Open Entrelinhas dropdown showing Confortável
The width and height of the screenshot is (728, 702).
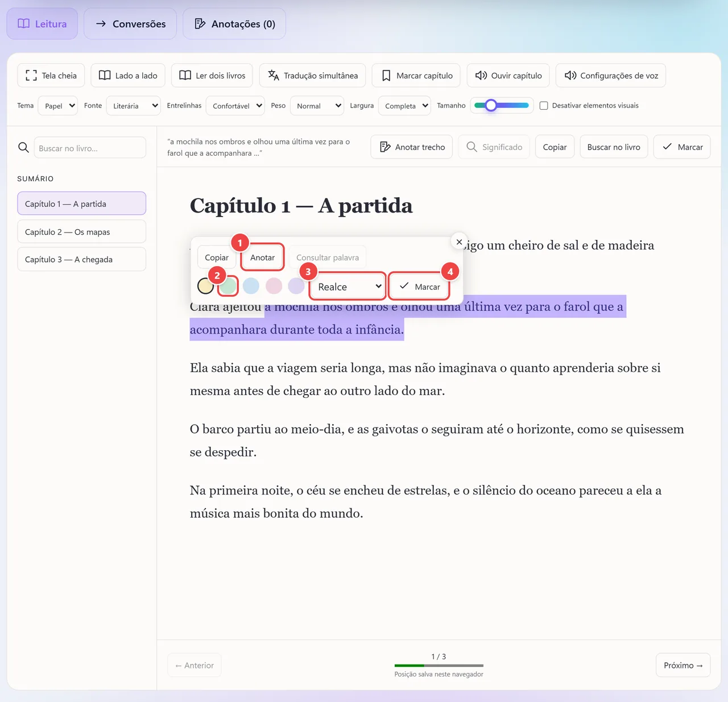[235, 106]
